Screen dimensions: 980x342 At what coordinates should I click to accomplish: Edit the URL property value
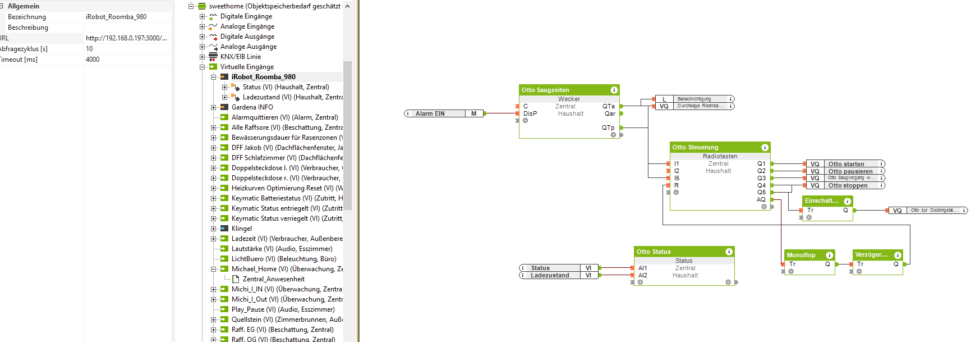click(x=127, y=38)
